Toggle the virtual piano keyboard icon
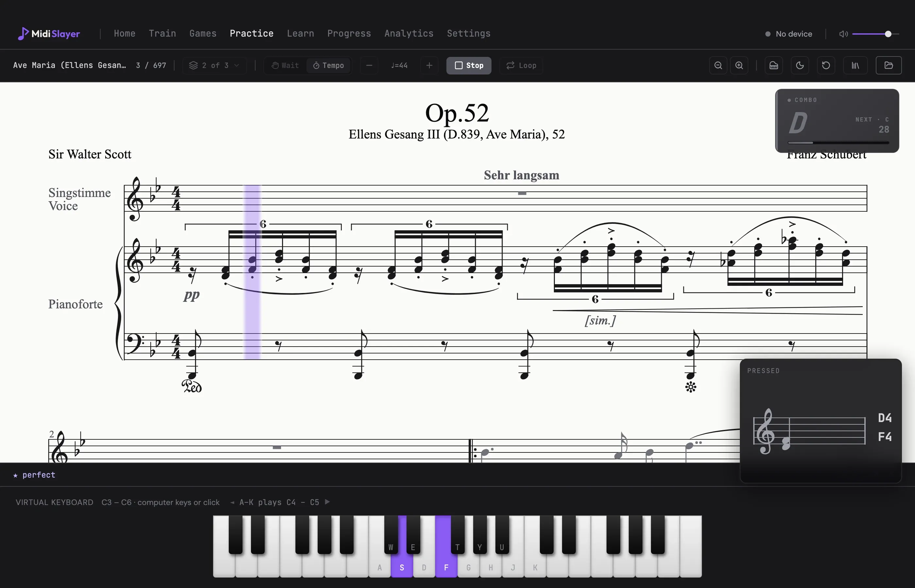This screenshot has height=588, width=915. click(774, 65)
